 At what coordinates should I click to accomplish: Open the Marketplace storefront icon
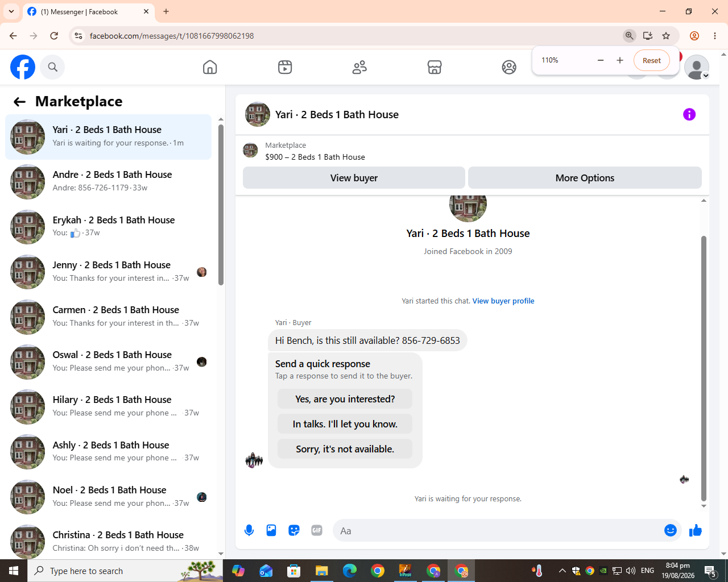pos(435,67)
